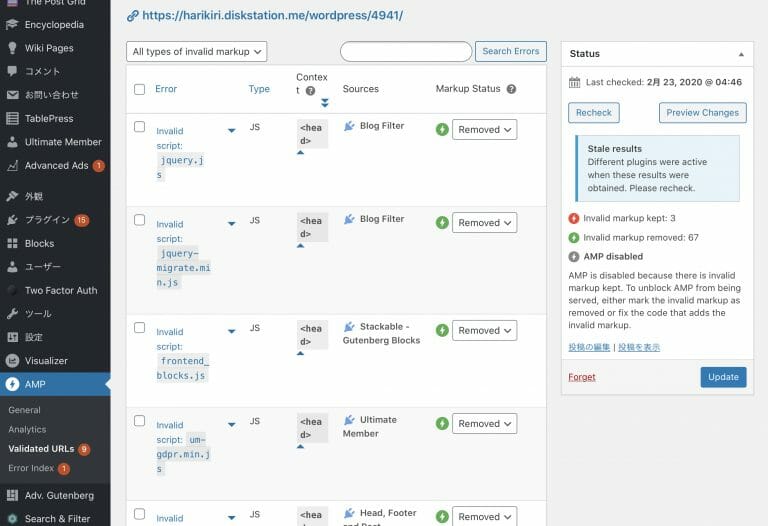Sort by the Error column header
768x526 pixels.
(166, 89)
